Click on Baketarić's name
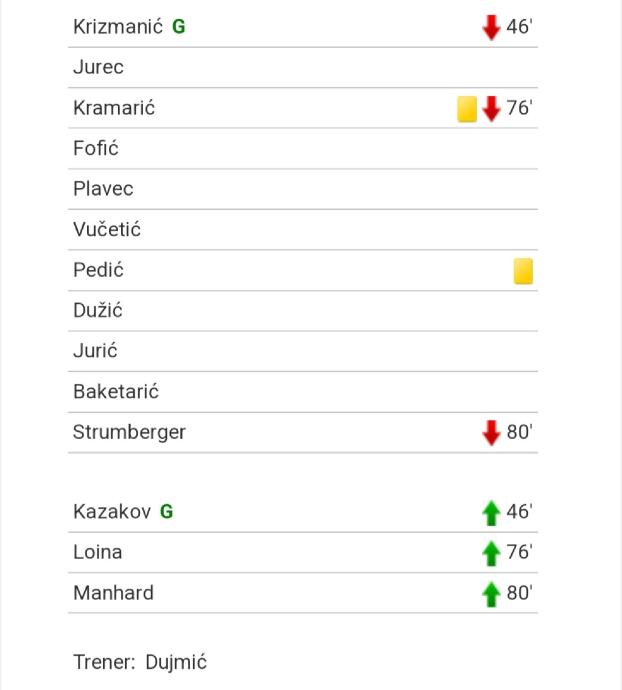 (116, 392)
